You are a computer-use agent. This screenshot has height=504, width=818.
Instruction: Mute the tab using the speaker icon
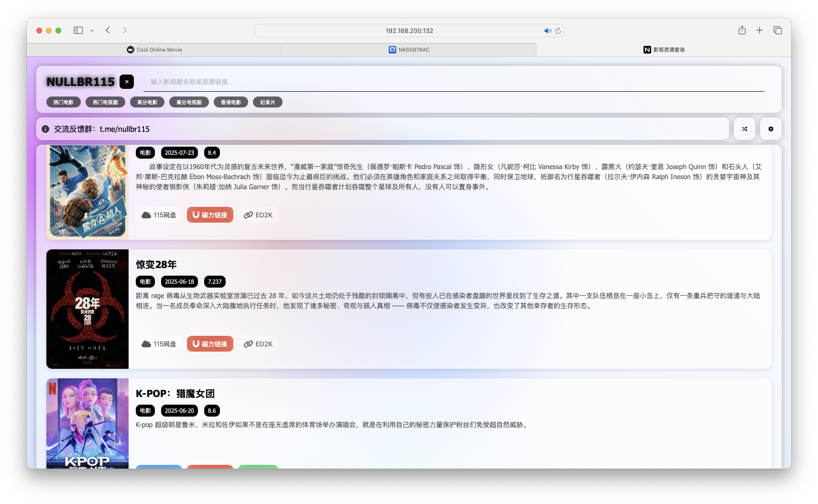tap(548, 30)
